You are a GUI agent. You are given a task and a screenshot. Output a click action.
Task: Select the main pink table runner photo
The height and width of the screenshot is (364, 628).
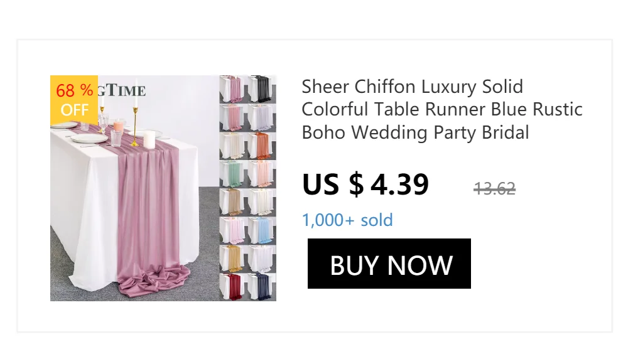click(x=144, y=207)
